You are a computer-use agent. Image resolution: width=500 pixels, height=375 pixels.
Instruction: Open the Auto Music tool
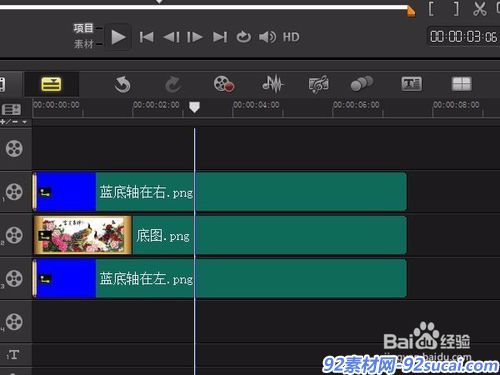pos(319,84)
